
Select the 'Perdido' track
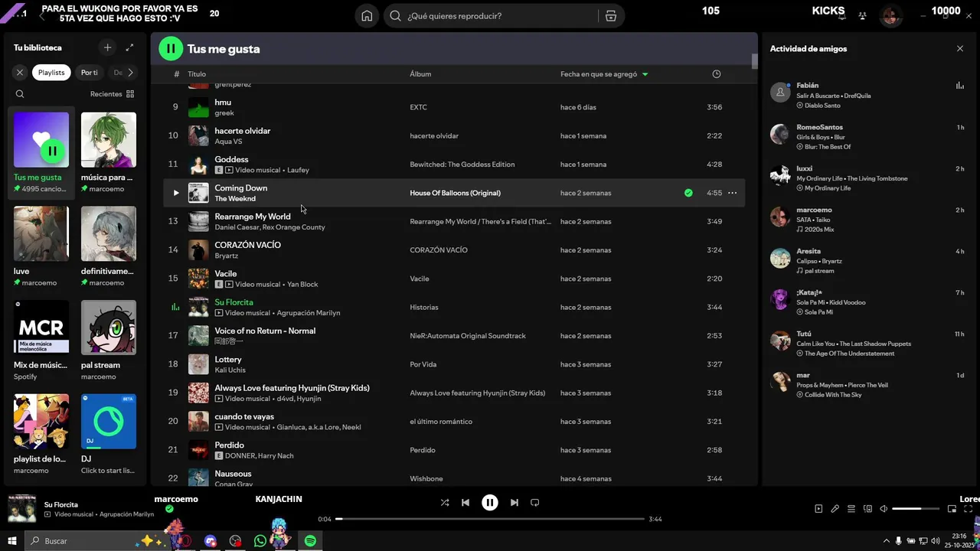point(455,450)
